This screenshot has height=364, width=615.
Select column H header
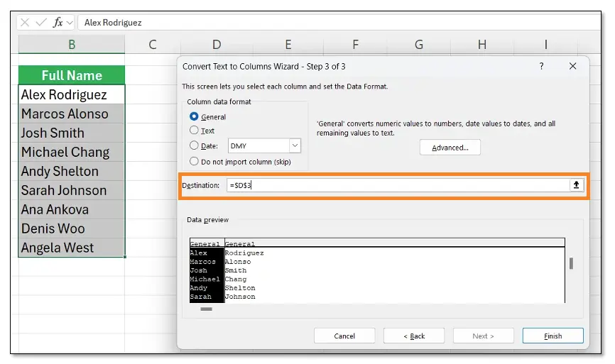click(482, 44)
